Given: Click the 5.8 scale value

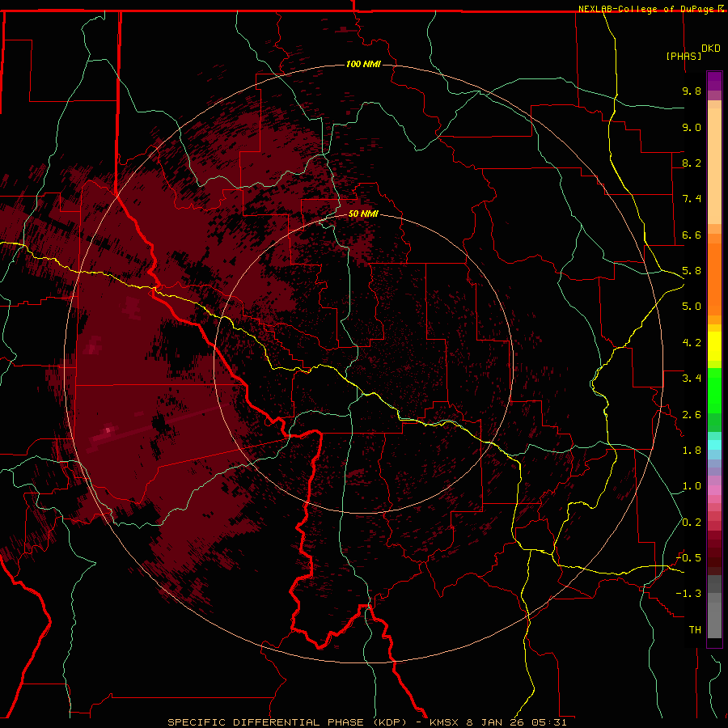Looking at the screenshot, I should pyautogui.click(x=692, y=271).
